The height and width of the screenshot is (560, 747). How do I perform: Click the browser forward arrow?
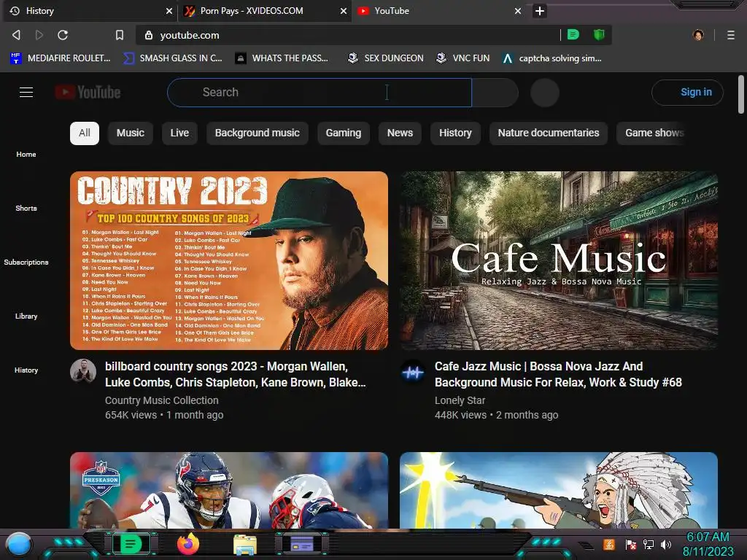(x=39, y=35)
